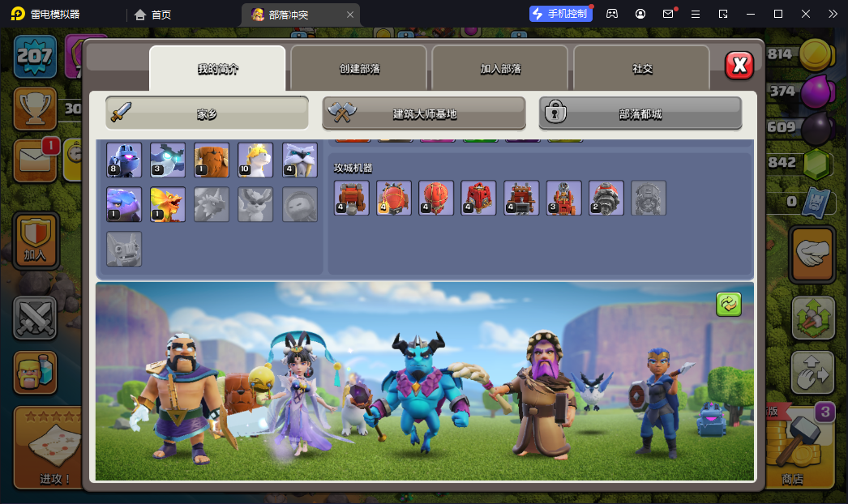Click the player level 207 badge
848x504 pixels.
35,56
